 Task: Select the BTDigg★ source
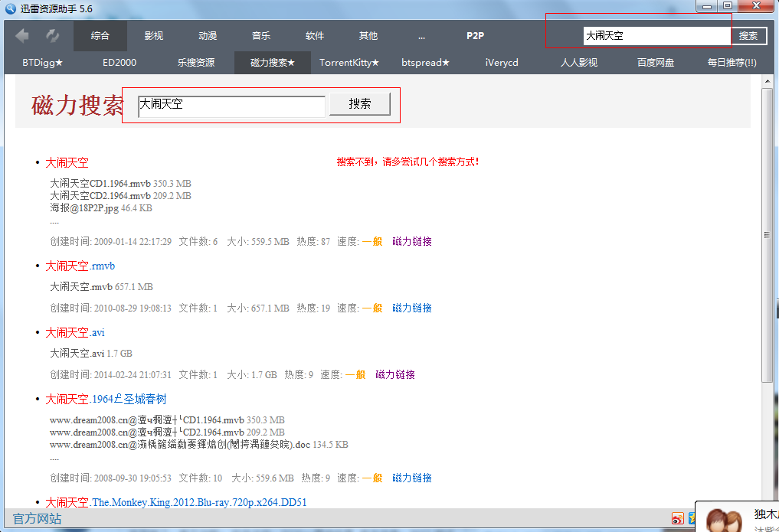[43, 63]
